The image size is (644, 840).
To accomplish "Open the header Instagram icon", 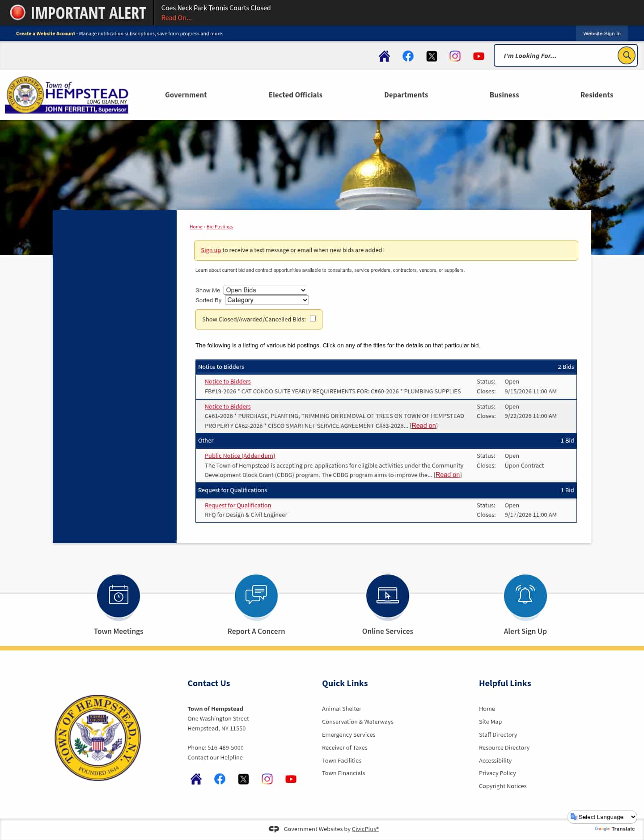I will point(455,56).
